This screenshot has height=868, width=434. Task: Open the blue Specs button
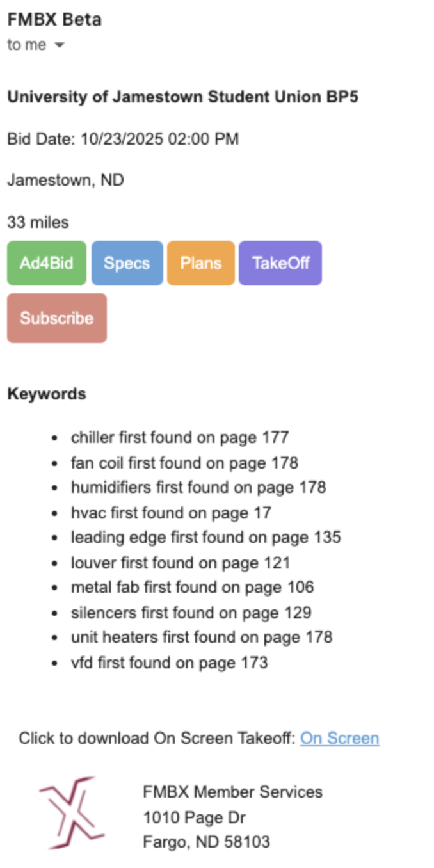[127, 263]
